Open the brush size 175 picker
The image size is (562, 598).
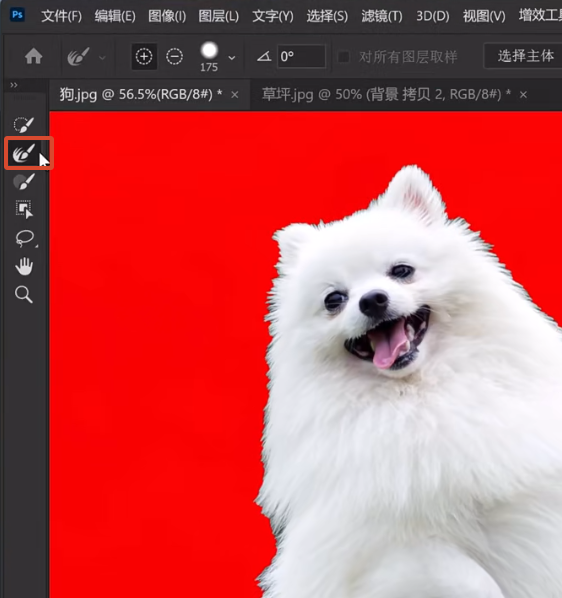pyautogui.click(x=209, y=57)
